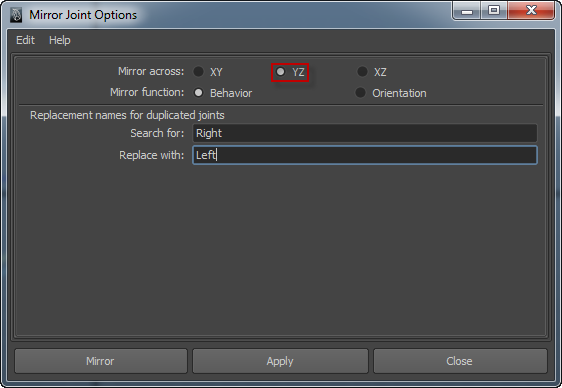Close the window with the title bar X
Viewport: 562px width, 388px height.
pos(531,10)
